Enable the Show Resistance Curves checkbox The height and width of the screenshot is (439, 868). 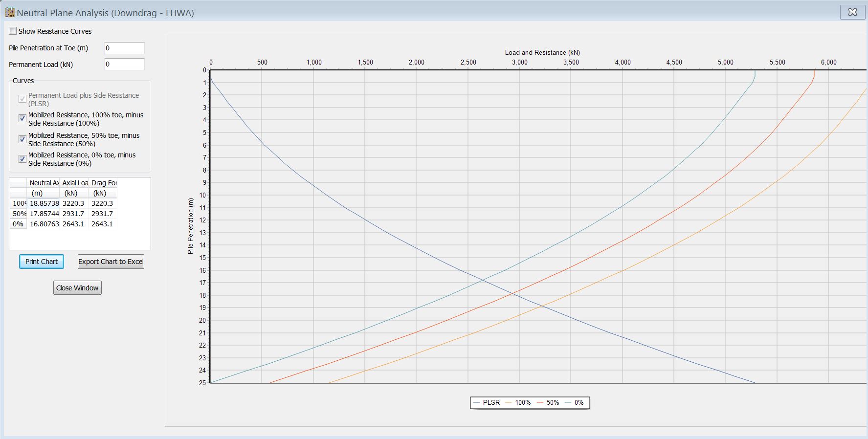click(13, 31)
